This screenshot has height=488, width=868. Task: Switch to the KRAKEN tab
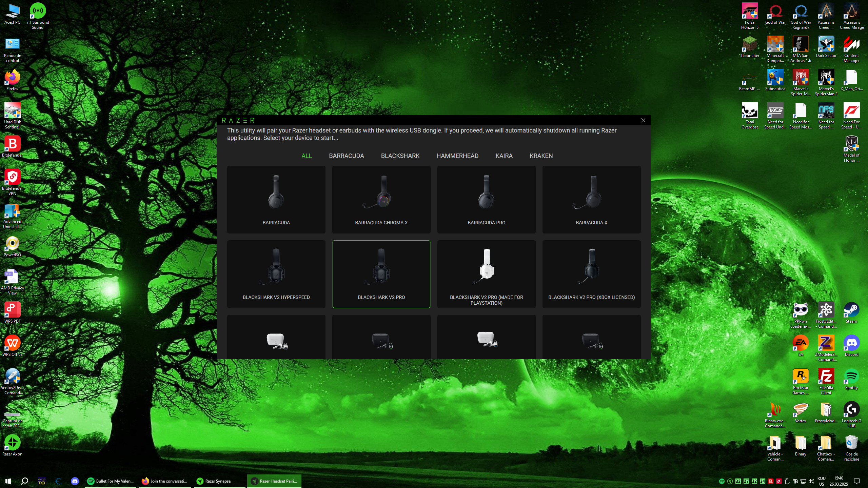(x=541, y=156)
